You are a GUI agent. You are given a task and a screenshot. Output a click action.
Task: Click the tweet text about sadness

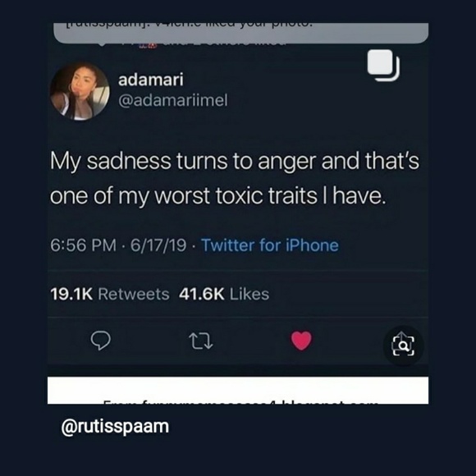click(235, 179)
